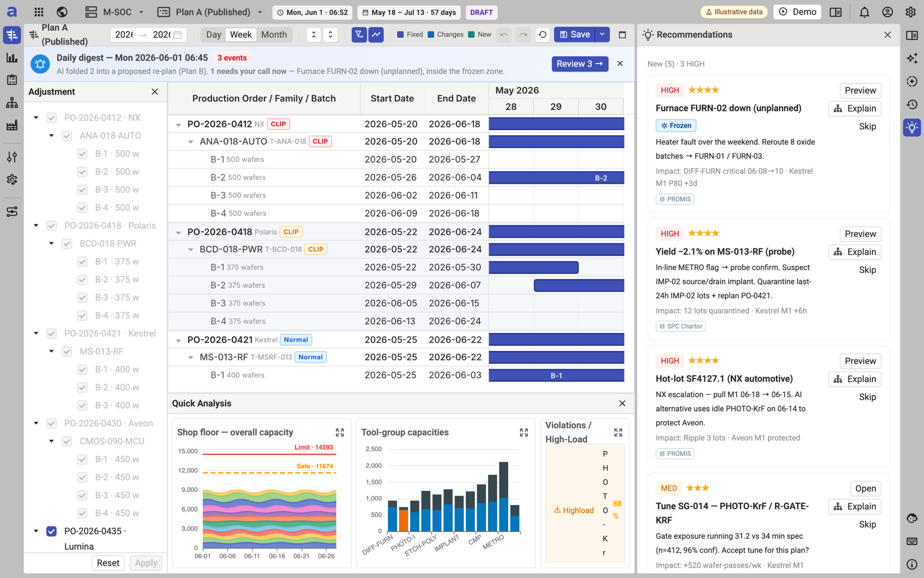The height and width of the screenshot is (578, 924).
Task: Toggle MS-013-RF checkbox in Adjustment
Action: coord(67,351)
